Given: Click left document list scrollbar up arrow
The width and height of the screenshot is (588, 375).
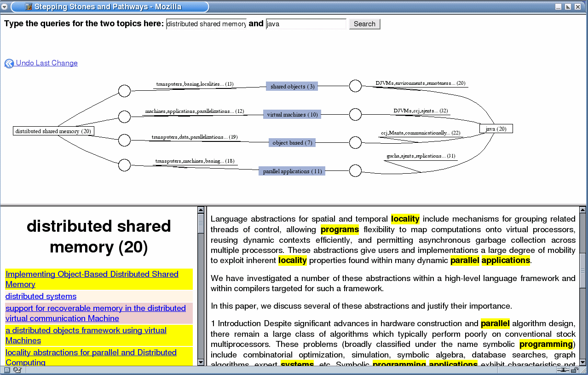Looking at the screenshot, I should pos(201,210).
